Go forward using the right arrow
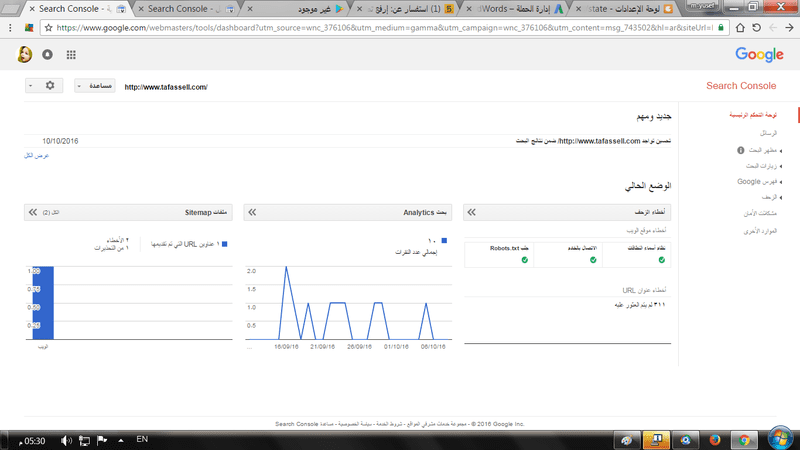The width and height of the screenshot is (800, 450). 789,28
